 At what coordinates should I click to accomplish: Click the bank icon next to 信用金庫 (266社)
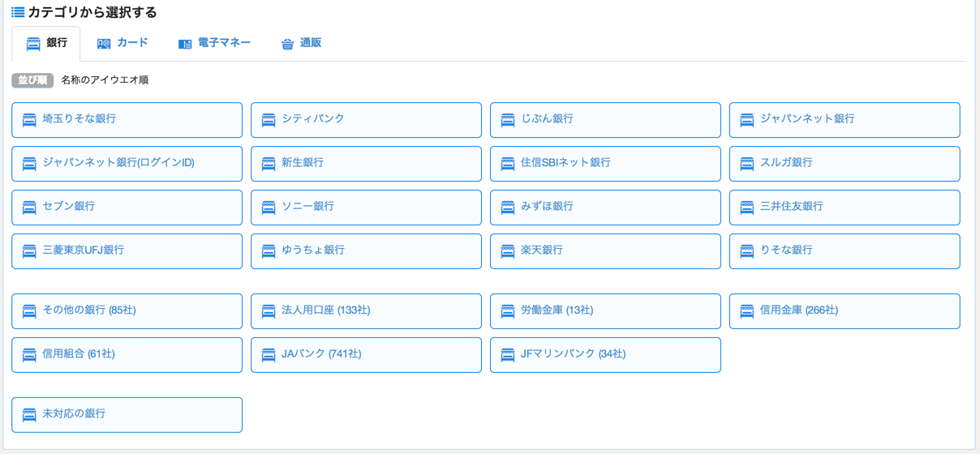pyautogui.click(x=747, y=311)
